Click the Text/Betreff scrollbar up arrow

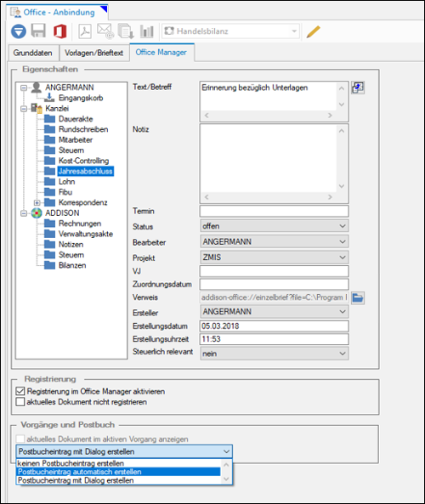[x=342, y=88]
